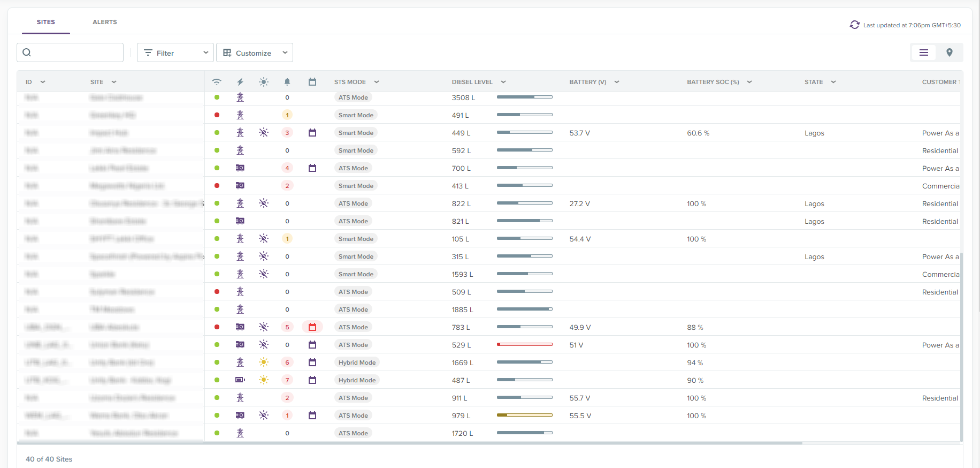Click ATS Mode badge in 3508 L row
Screen dimensions: 980x468
pyautogui.click(x=353, y=97)
